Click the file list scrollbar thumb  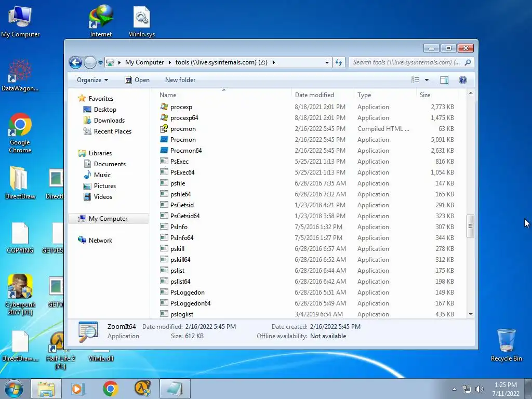[x=470, y=226]
